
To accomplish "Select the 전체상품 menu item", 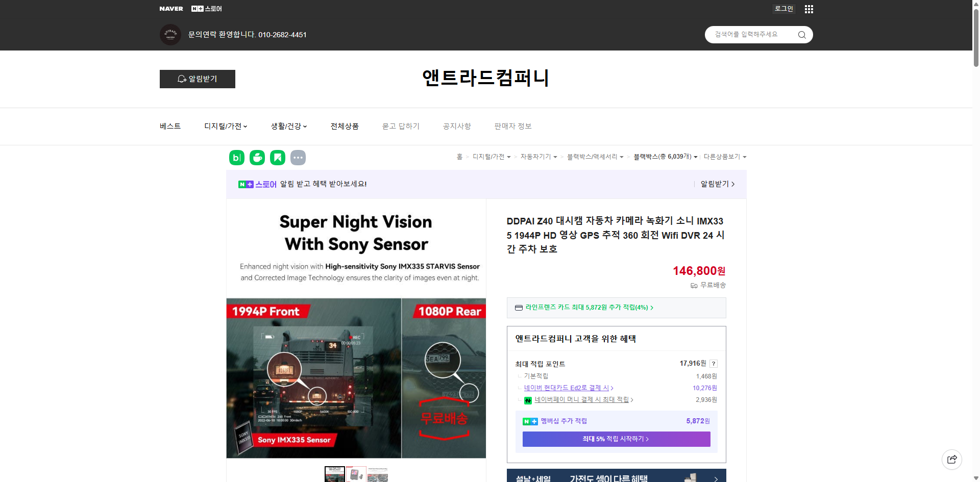I will point(345,126).
